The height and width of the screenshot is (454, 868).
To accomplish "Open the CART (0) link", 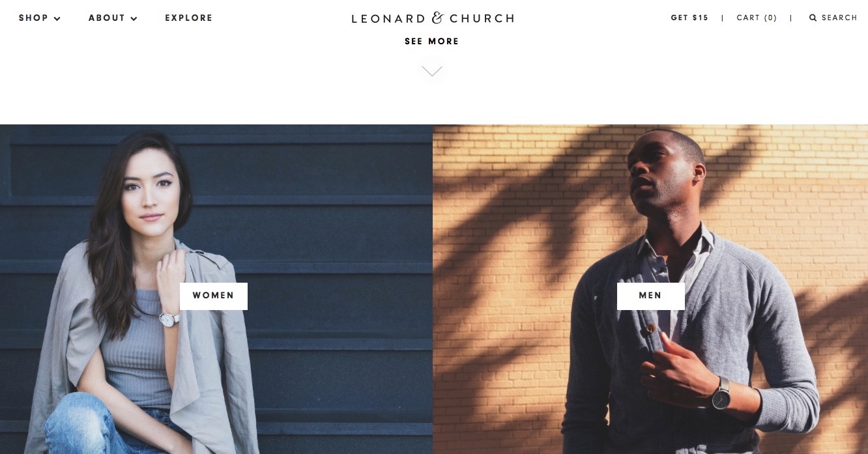I will click(x=757, y=18).
